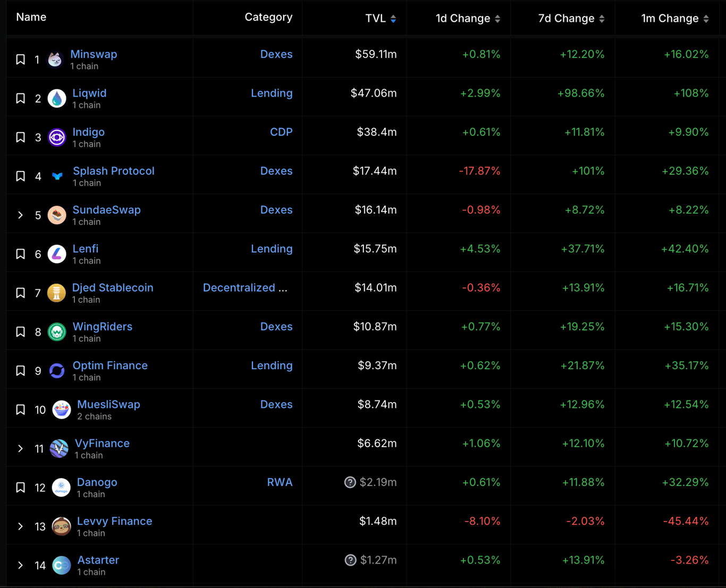
Task: Click the Splash Protocol blue logo
Action: [x=57, y=176]
